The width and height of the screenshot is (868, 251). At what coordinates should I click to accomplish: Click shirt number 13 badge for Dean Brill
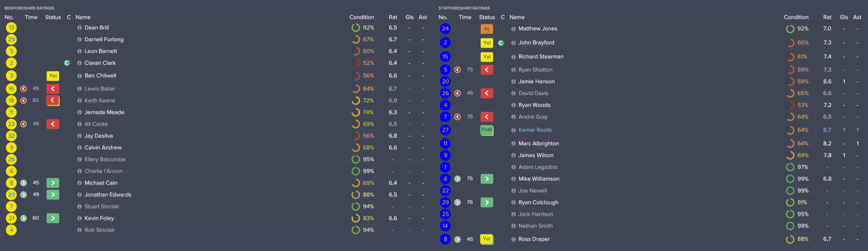[11, 28]
